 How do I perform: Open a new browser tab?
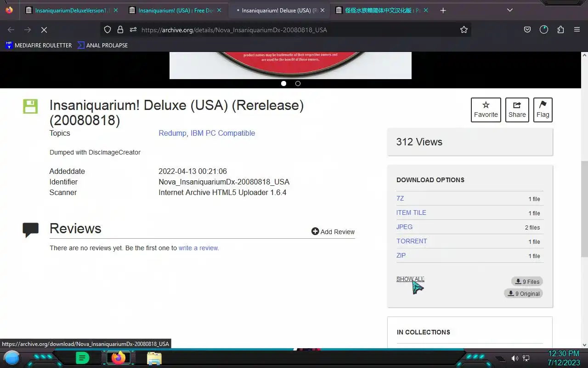click(443, 10)
